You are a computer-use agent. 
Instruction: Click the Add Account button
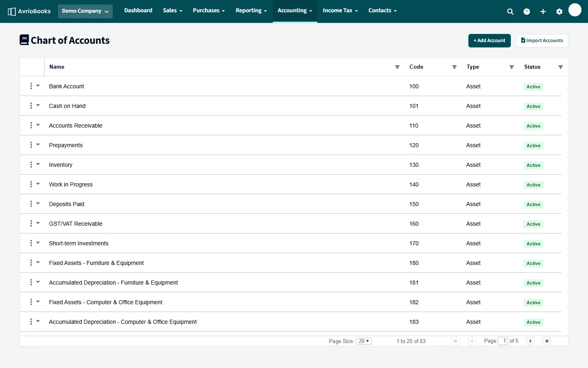pos(490,40)
